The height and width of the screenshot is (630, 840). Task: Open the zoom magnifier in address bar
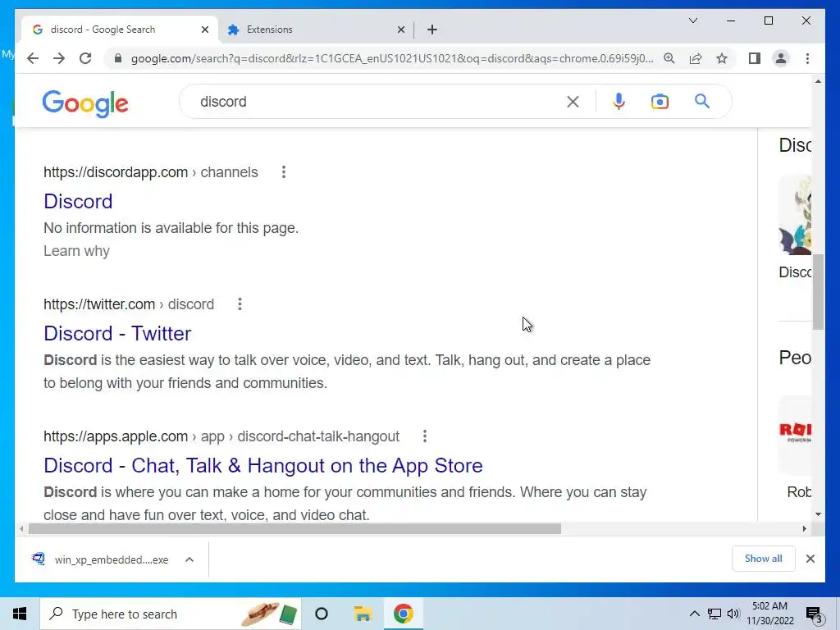click(669, 58)
